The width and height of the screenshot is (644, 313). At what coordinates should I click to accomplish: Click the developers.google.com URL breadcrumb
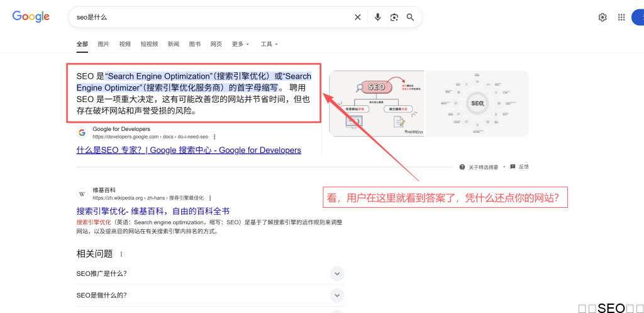pyautogui.click(x=151, y=137)
